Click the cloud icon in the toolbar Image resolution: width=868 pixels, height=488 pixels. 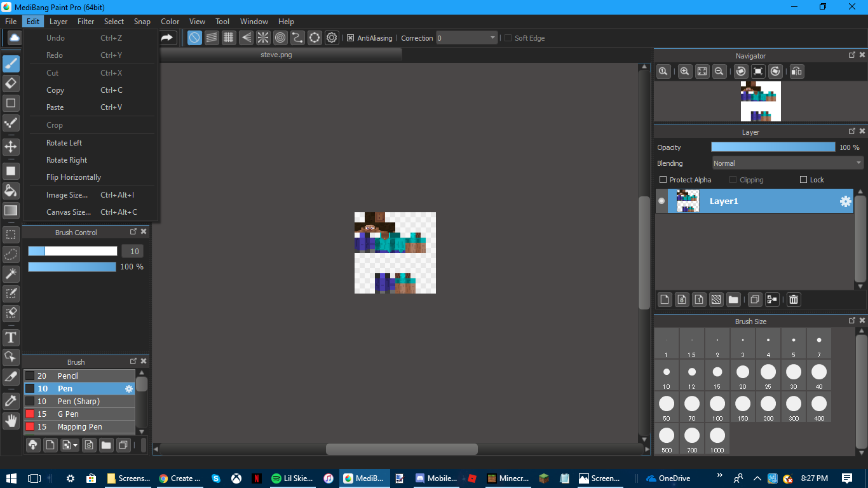point(14,38)
